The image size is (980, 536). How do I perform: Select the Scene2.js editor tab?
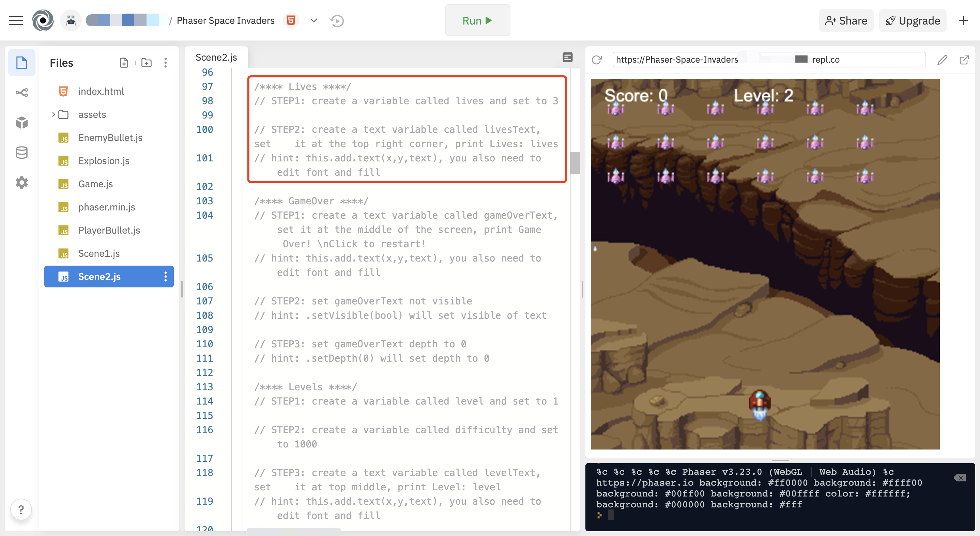216,58
